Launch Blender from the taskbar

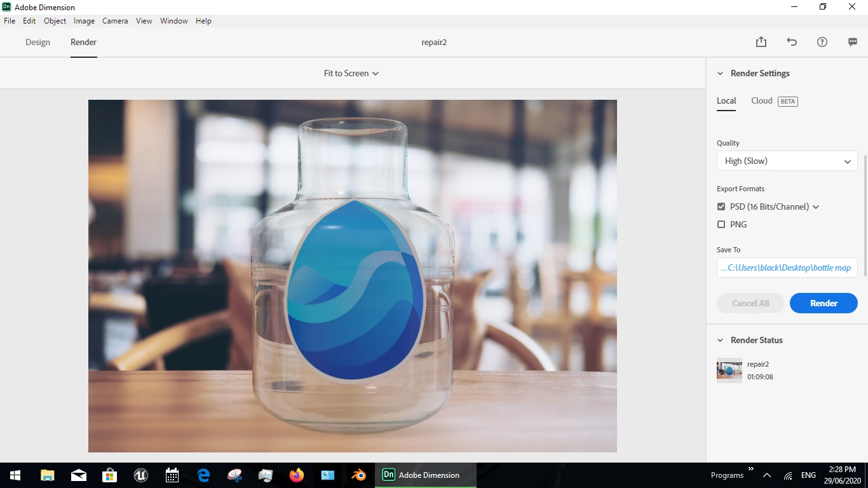tap(359, 475)
